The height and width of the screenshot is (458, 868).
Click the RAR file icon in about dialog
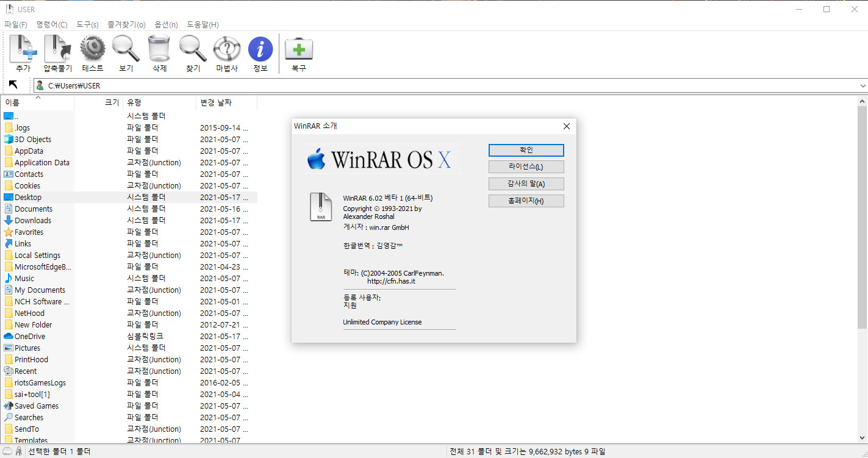321,206
